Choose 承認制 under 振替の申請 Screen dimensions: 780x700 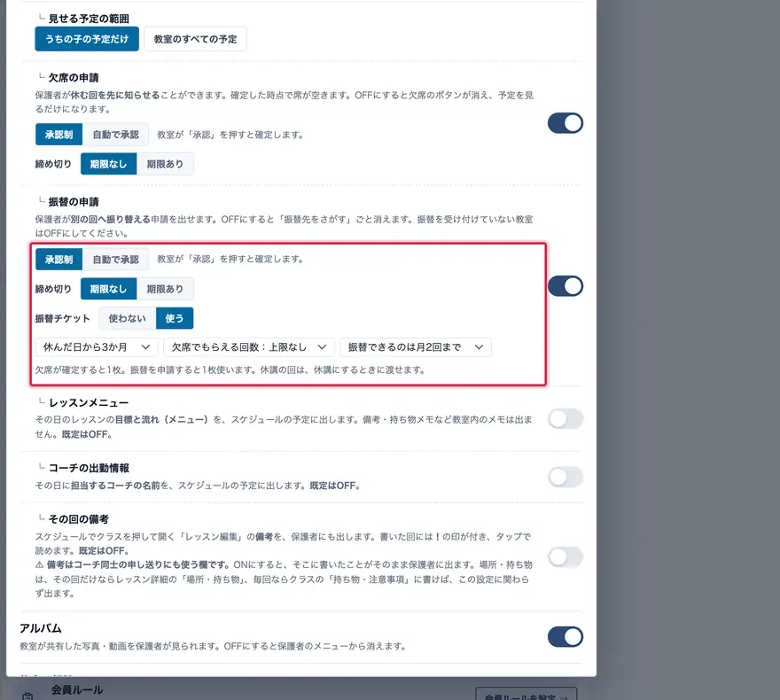point(58,259)
